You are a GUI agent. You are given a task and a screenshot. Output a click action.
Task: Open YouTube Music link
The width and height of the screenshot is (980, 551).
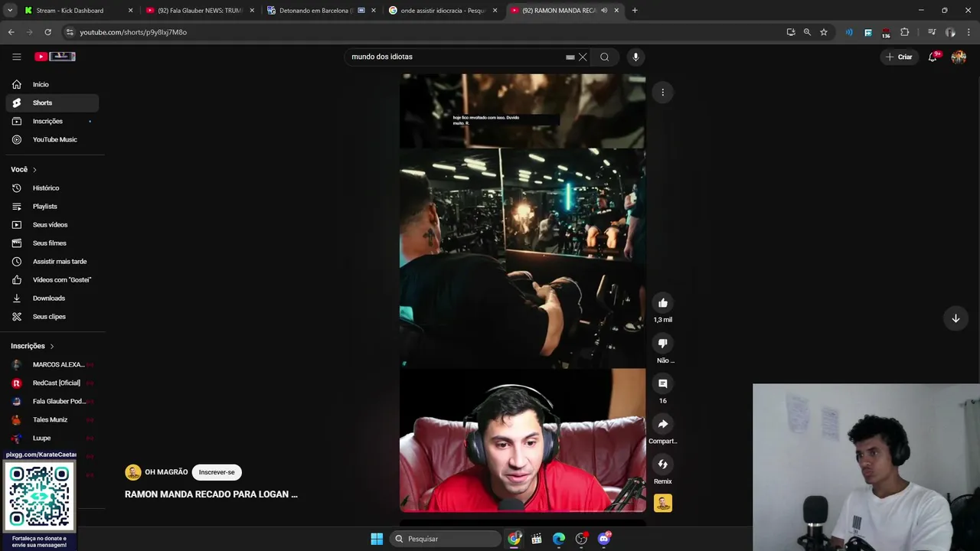(x=52, y=139)
